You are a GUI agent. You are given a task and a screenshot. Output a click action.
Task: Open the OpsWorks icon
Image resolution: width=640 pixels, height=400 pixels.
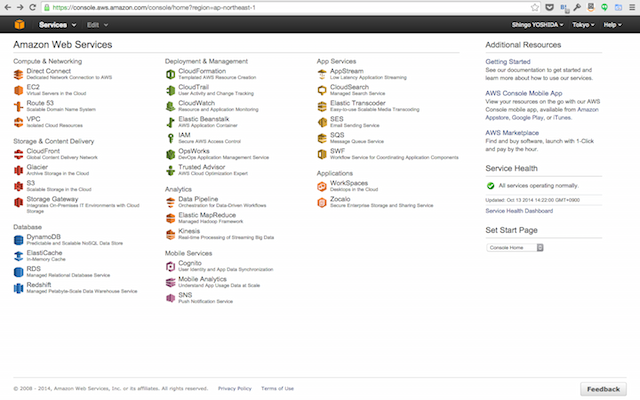click(170, 154)
